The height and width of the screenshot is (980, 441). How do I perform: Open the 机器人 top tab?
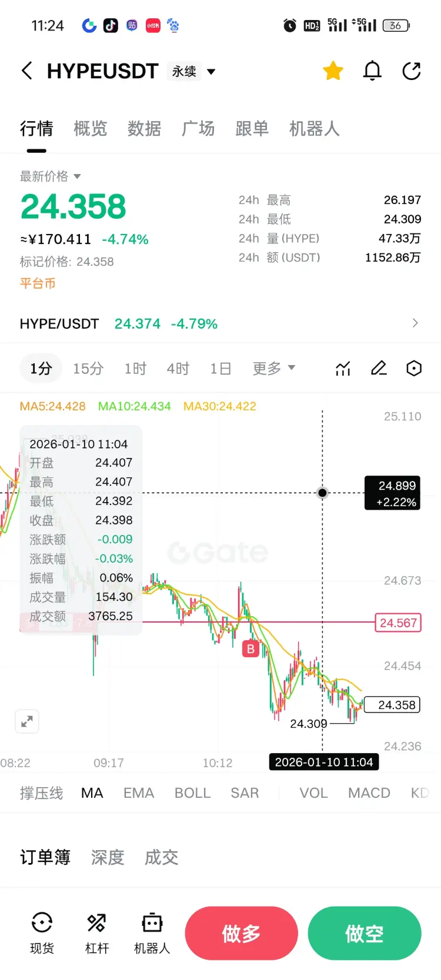pos(315,128)
